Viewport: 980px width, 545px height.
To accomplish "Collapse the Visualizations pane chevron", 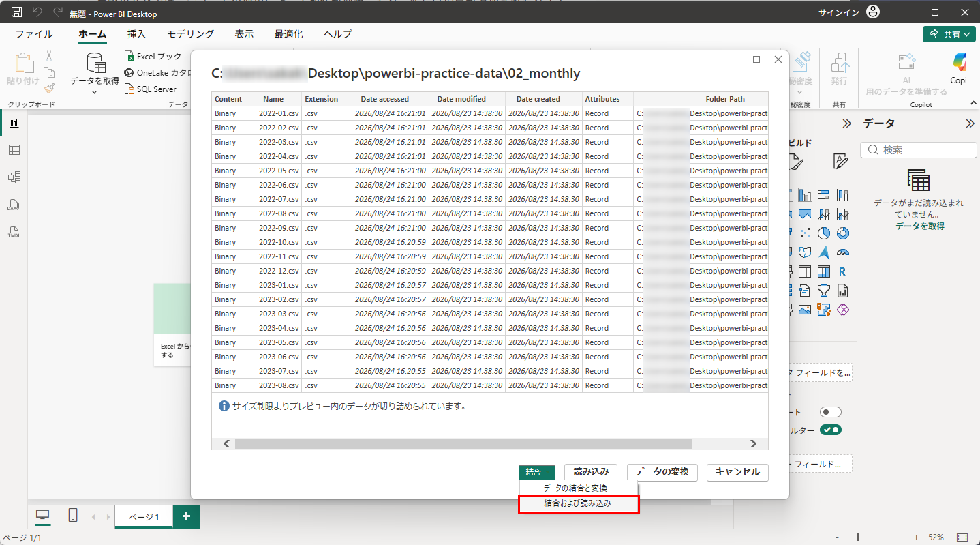I will click(847, 123).
